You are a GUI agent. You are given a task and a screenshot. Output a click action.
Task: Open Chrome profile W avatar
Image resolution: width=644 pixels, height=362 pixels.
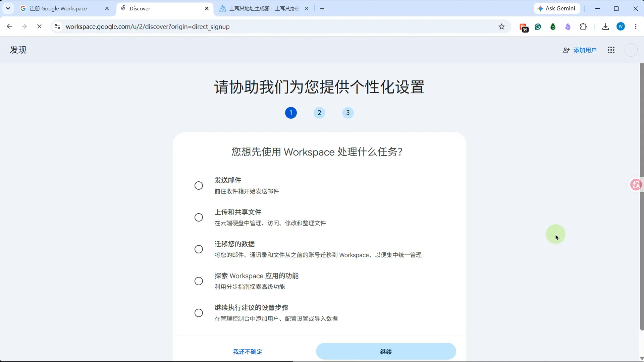coord(621,26)
